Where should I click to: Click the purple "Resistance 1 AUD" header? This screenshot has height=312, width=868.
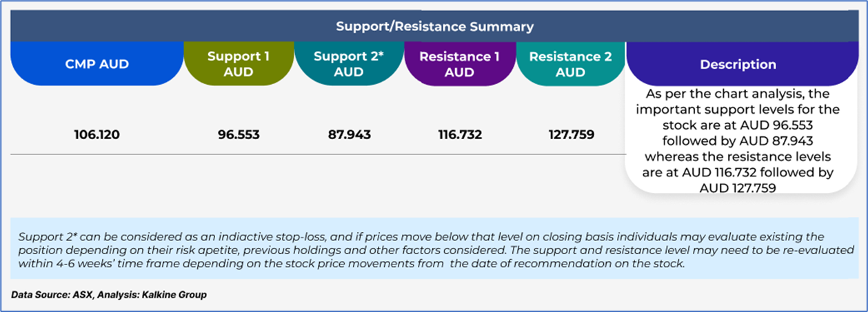pos(459,64)
